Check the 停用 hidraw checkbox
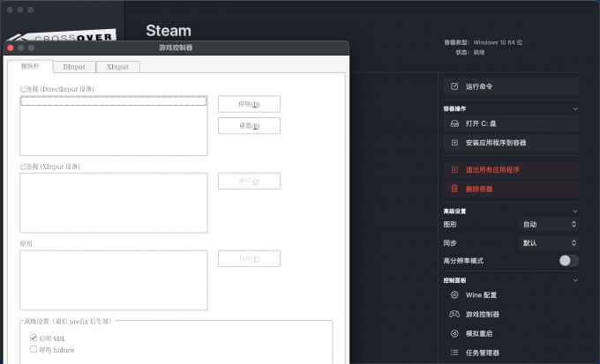 [x=34, y=349]
